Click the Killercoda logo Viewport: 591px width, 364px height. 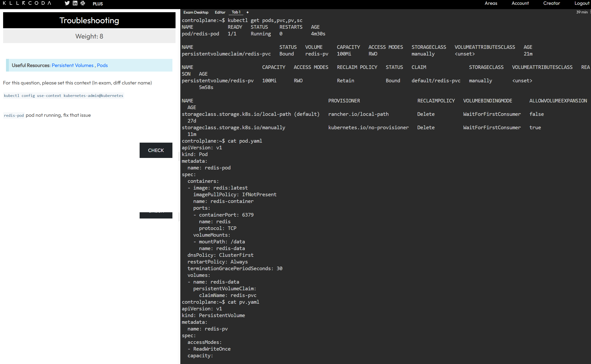27,3
